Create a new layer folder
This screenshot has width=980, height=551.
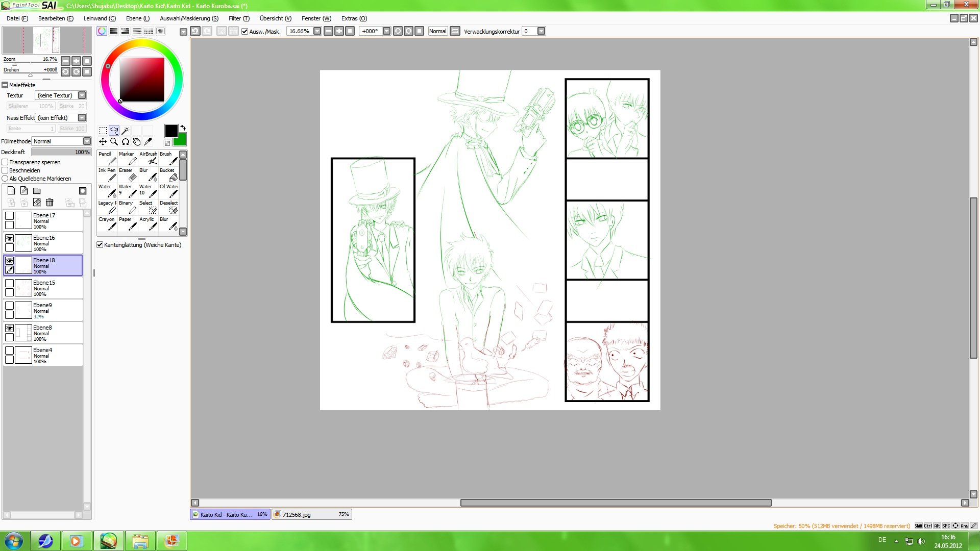pyautogui.click(x=37, y=190)
